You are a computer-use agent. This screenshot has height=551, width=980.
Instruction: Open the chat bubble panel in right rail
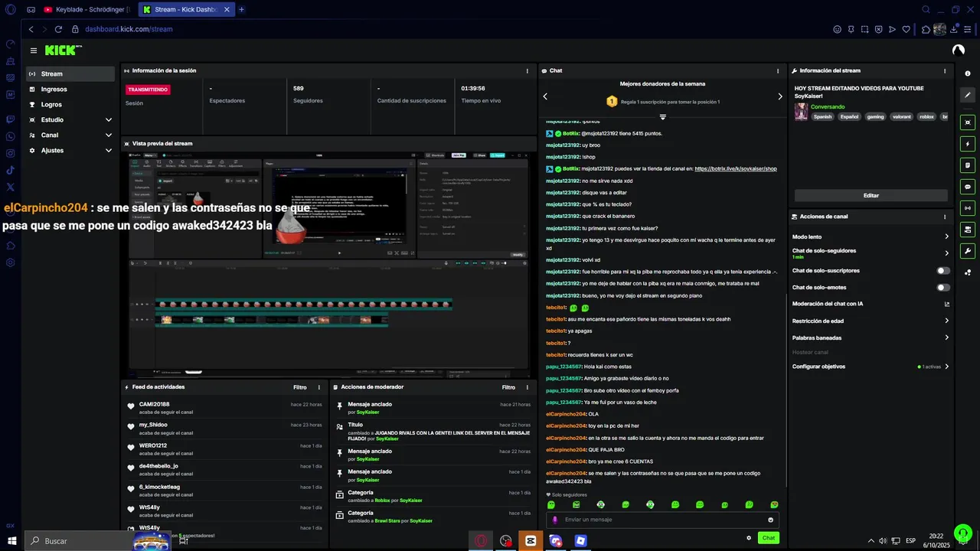click(968, 187)
